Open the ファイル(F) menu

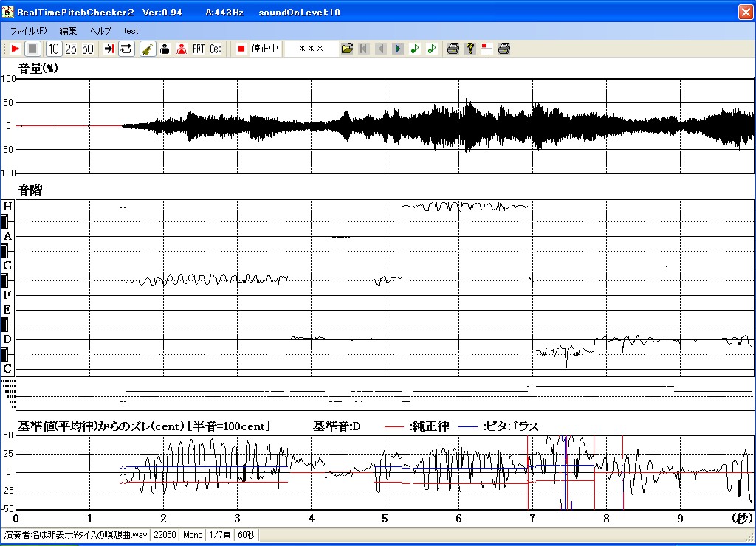point(29,31)
